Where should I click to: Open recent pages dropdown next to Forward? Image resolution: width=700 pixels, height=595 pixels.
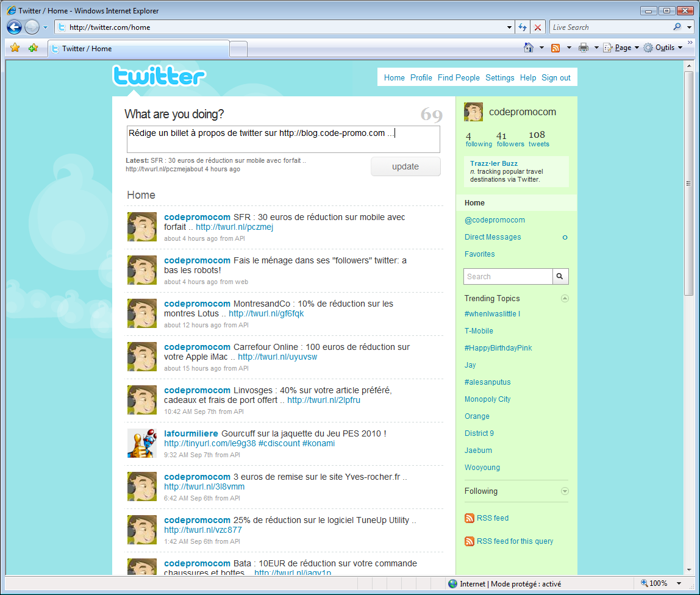45,27
